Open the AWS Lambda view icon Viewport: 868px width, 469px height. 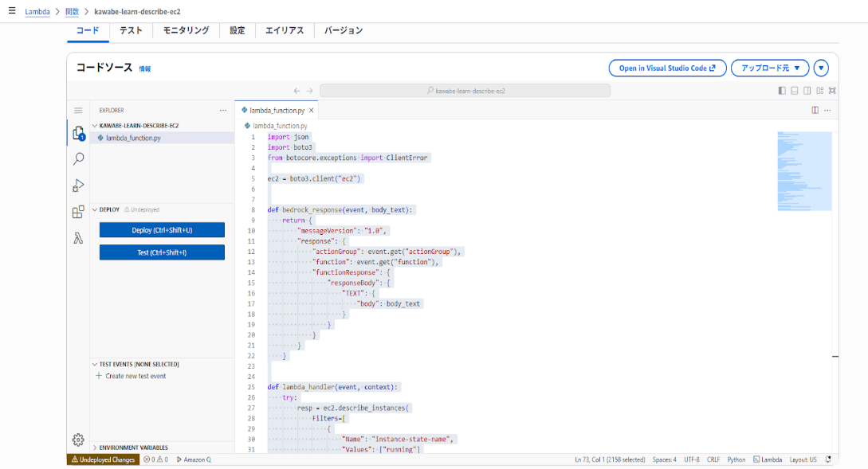78,238
